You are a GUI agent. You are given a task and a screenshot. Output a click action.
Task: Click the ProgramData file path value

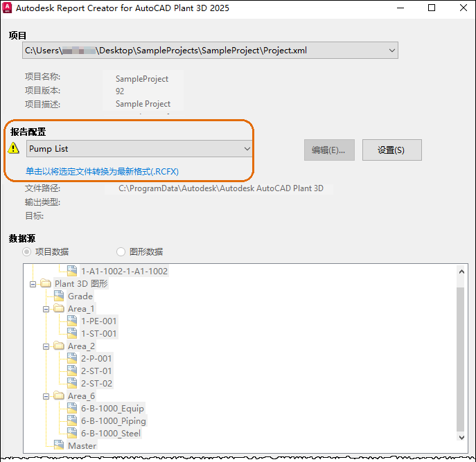click(x=221, y=188)
